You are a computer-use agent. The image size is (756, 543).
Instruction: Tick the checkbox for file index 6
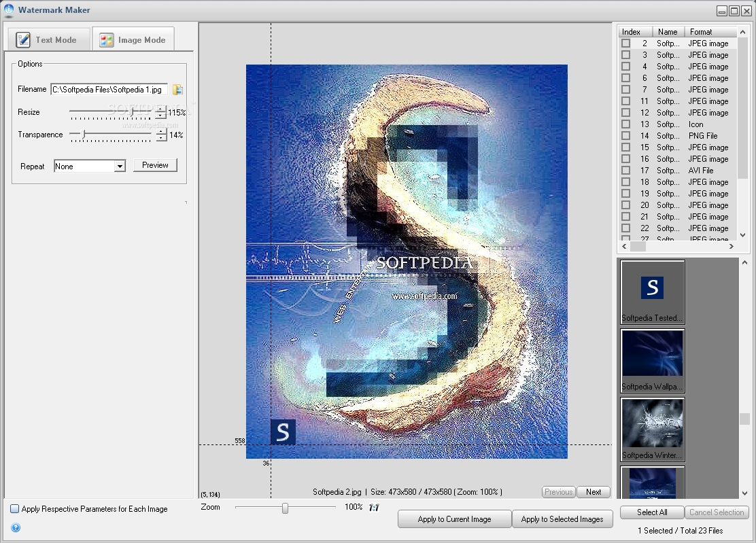[x=626, y=78]
